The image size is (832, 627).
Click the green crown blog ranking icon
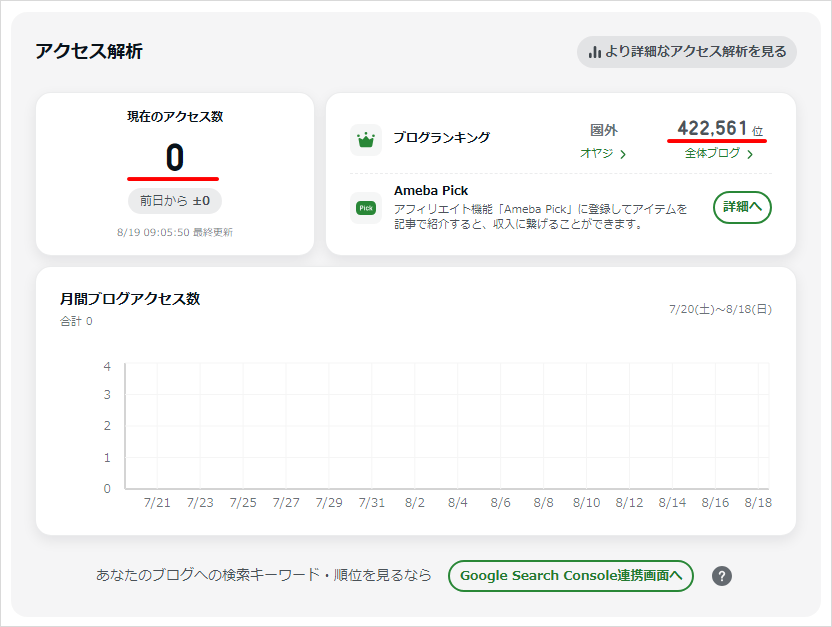[366, 140]
